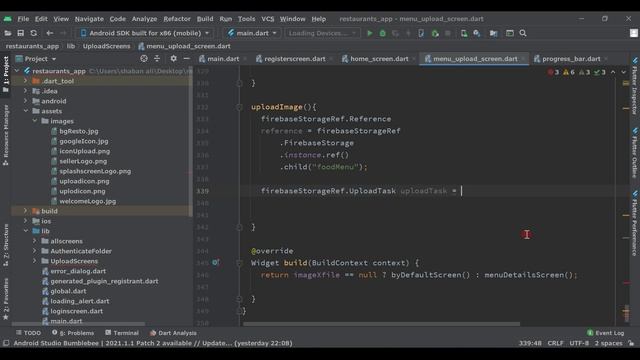Open the Loading Devices dropdown

322,33
